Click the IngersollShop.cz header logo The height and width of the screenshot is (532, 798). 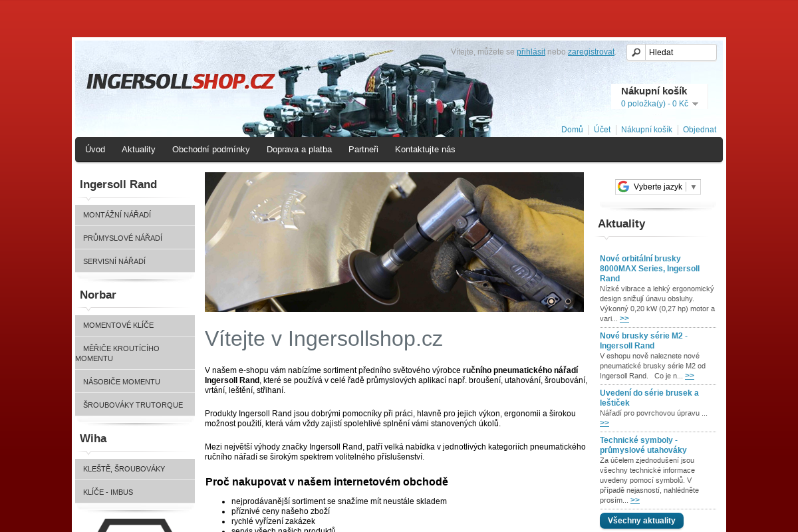pos(181,80)
